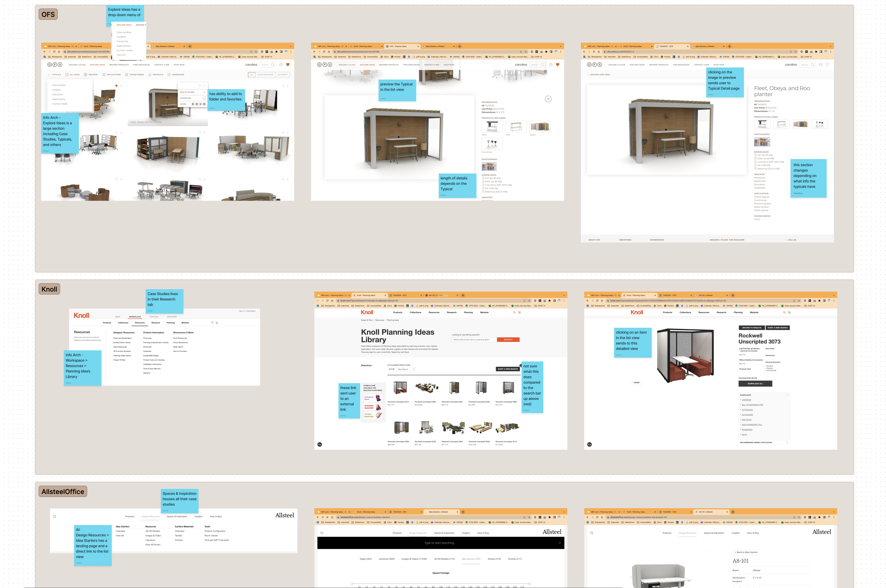Click RETURN TO RESULTS on the Rockwell page
The width and height of the screenshot is (886, 588).
coord(752,328)
